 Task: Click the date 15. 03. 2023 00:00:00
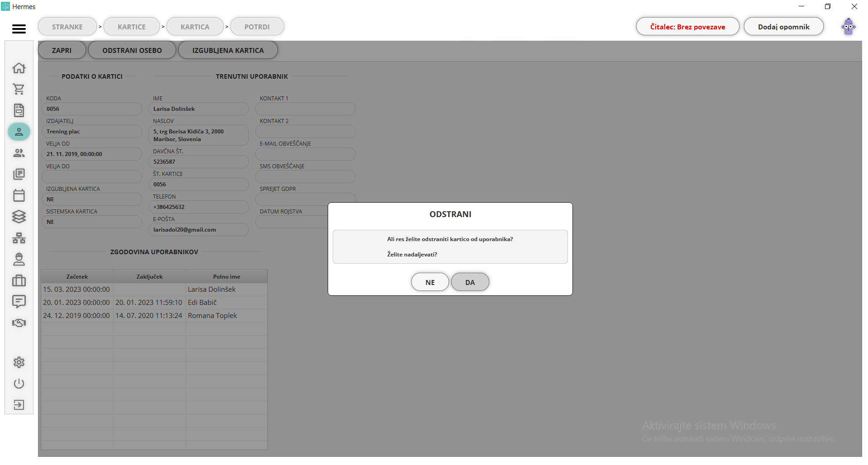76,289
